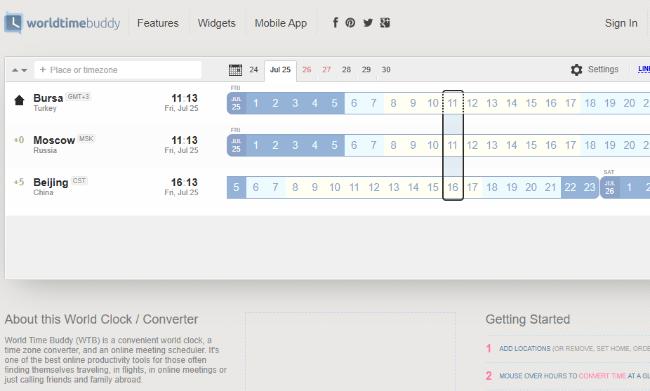Select hour 14 in Bursa timeline

[x=512, y=103]
